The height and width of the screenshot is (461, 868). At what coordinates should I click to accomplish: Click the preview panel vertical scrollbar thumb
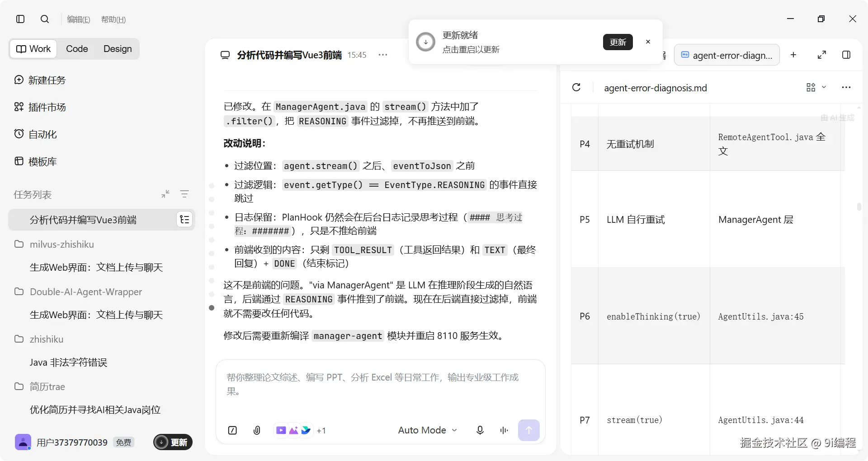[859, 207]
